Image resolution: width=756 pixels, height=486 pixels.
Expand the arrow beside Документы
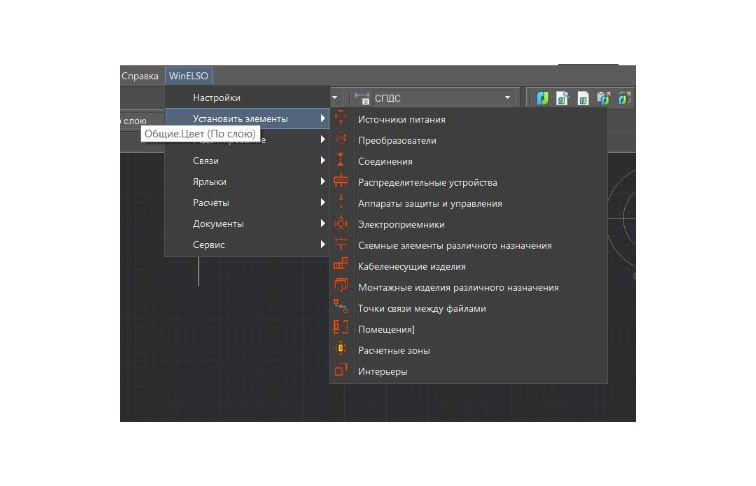coord(323,223)
